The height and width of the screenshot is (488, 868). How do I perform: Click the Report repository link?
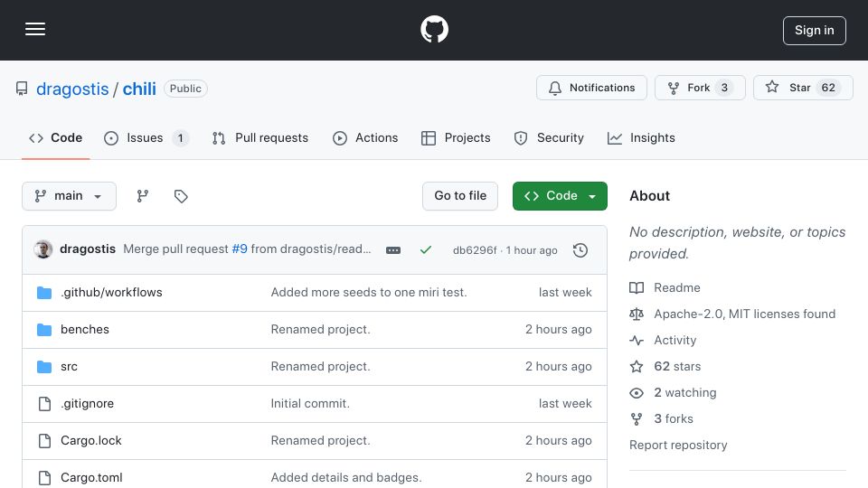(678, 445)
